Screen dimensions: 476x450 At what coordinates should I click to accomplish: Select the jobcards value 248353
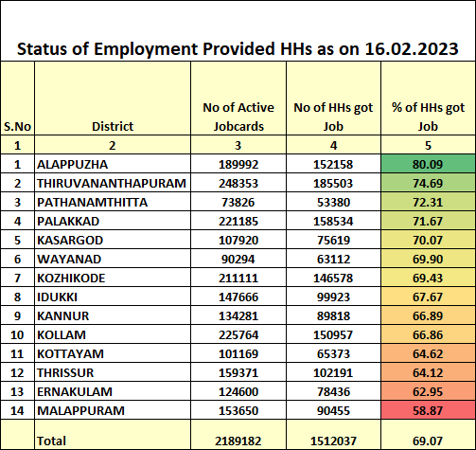238,183
